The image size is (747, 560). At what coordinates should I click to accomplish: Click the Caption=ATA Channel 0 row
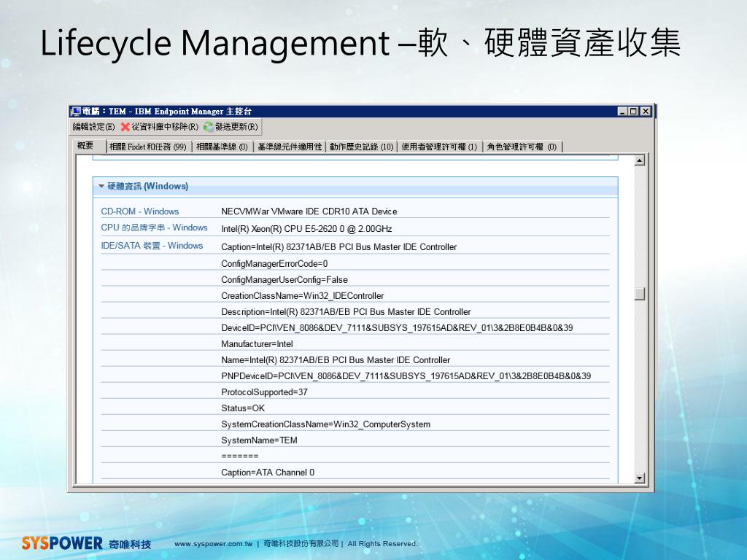(268, 472)
